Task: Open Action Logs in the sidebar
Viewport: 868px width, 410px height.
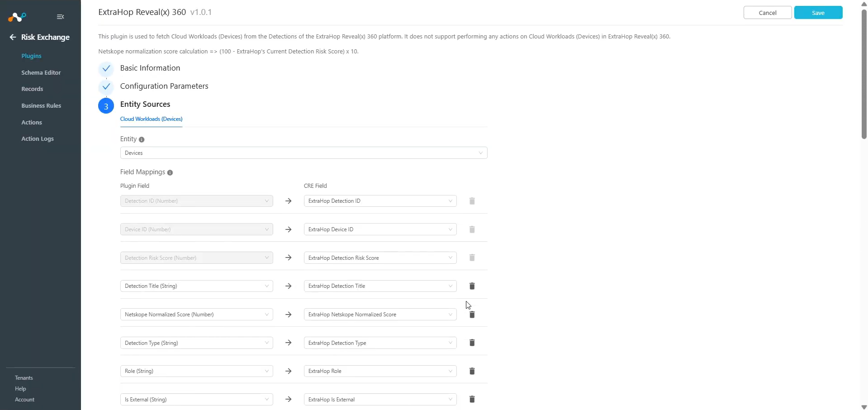Action: click(38, 139)
